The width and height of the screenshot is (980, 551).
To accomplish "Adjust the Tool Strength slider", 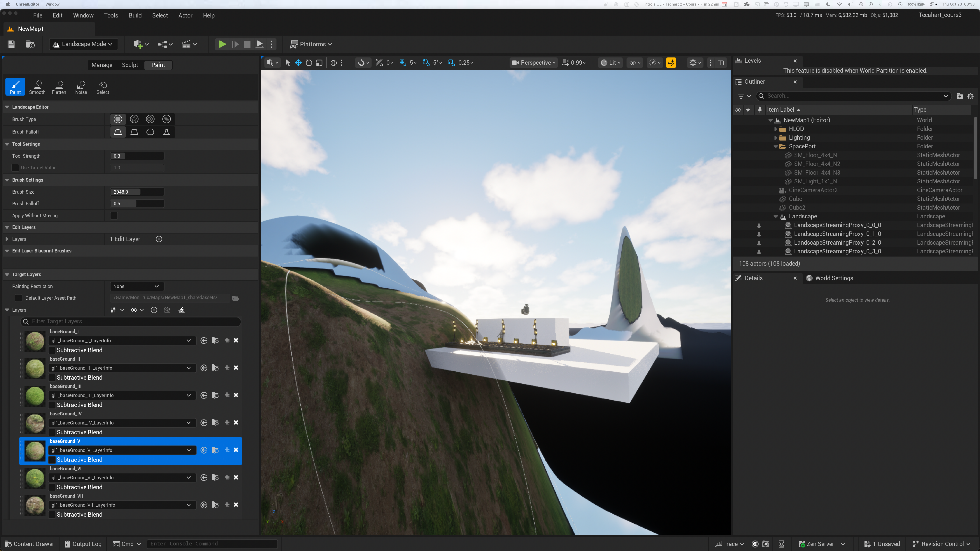I will click(x=137, y=156).
